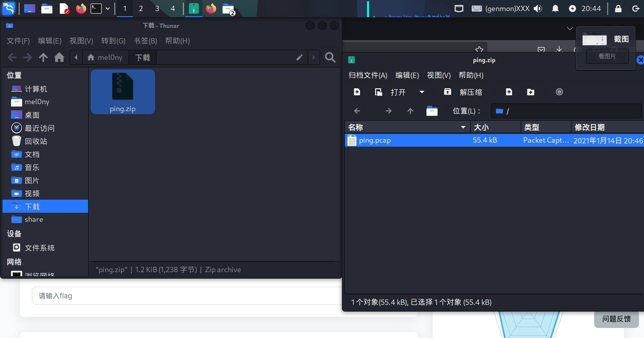
Task: Click the mel0ny path bar button
Action: (105, 58)
